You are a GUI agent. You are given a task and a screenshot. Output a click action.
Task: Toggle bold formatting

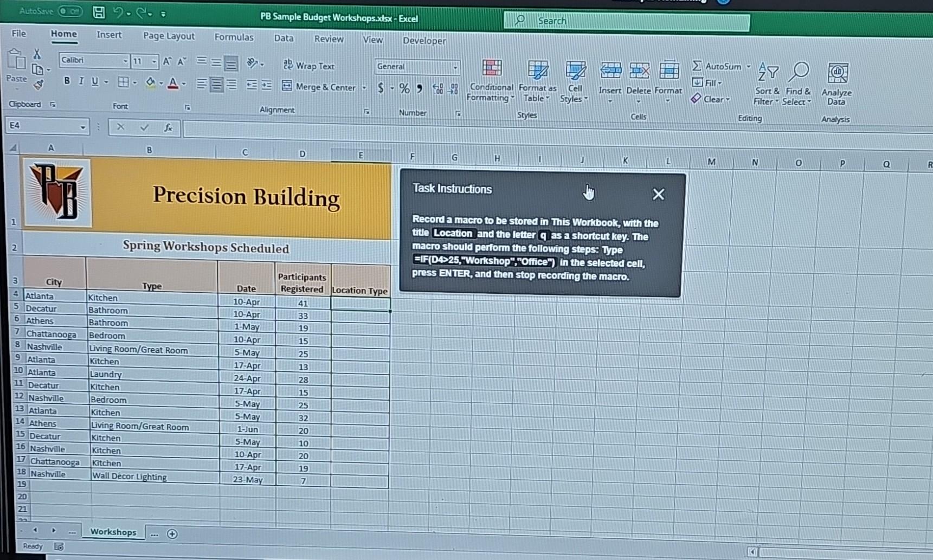click(66, 80)
